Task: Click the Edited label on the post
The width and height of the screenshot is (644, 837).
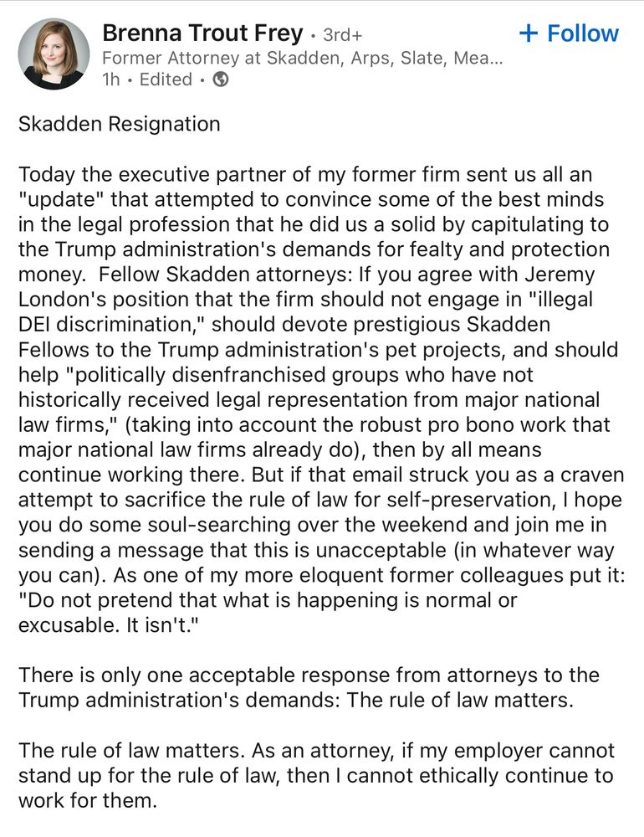Action: pos(166,80)
